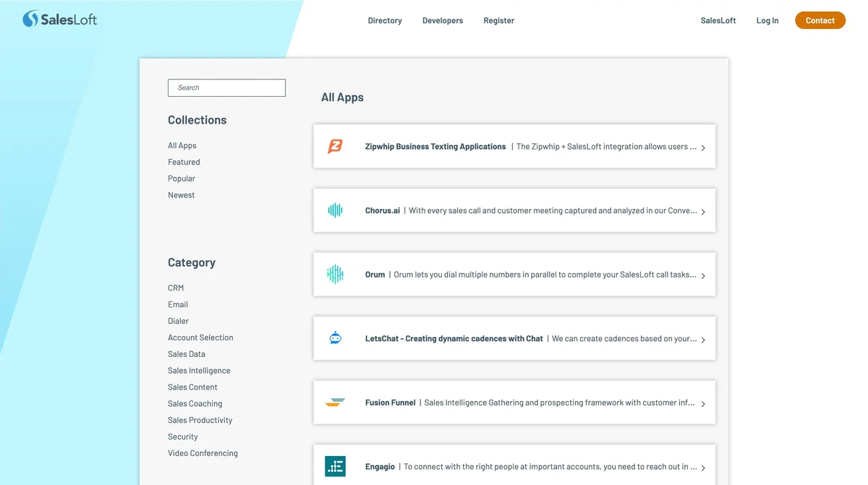The width and height of the screenshot is (868, 485).
Task: Click the Chorus.ai app icon
Action: coord(335,210)
